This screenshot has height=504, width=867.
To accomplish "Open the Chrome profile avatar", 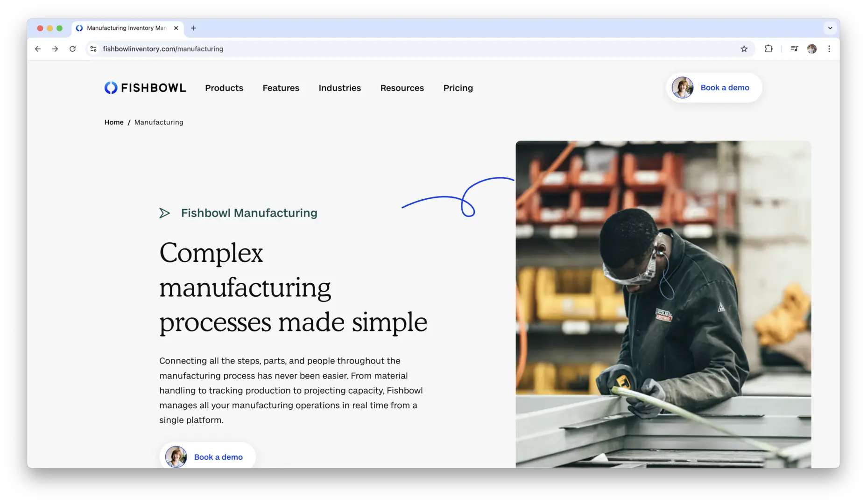I will pos(811,49).
